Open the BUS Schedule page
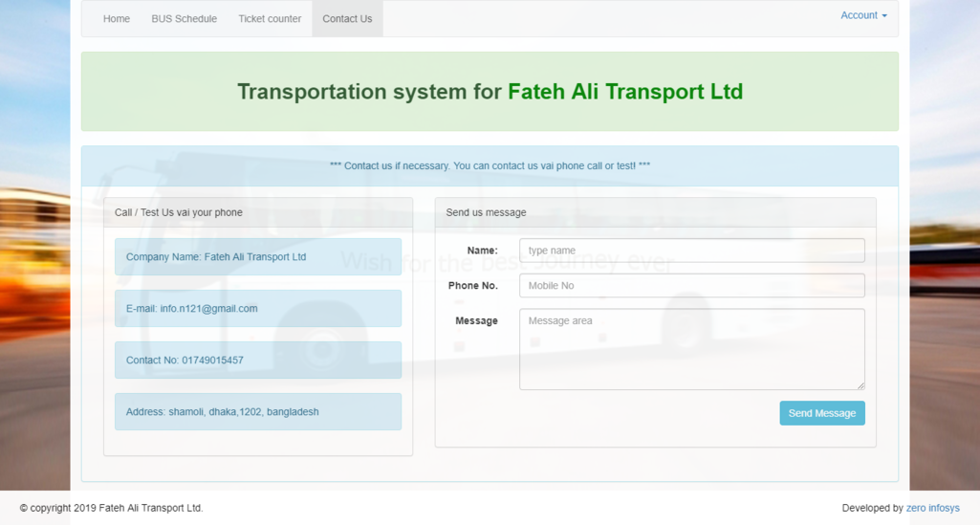 pyautogui.click(x=184, y=19)
